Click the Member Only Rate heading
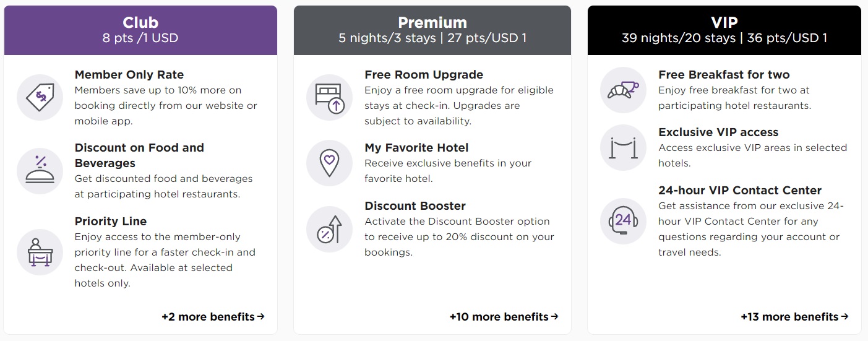Screen dimensions: 868x341 pyautogui.click(x=129, y=75)
